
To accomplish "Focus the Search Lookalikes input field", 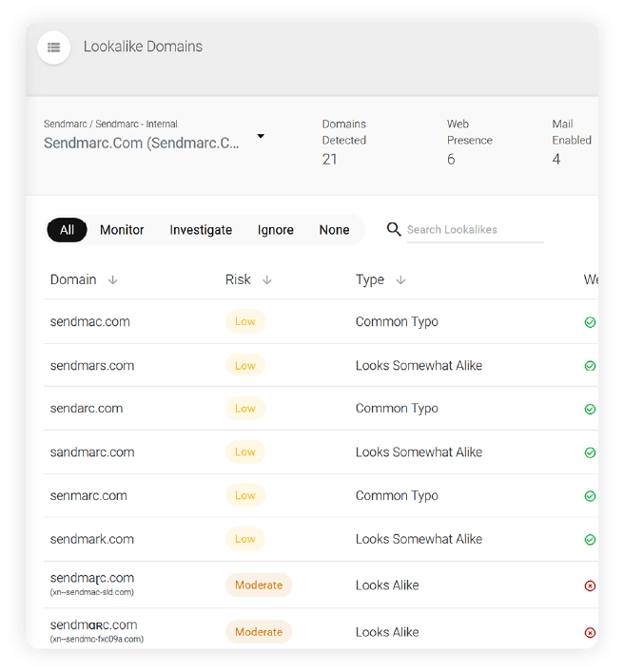I will tap(475, 230).
